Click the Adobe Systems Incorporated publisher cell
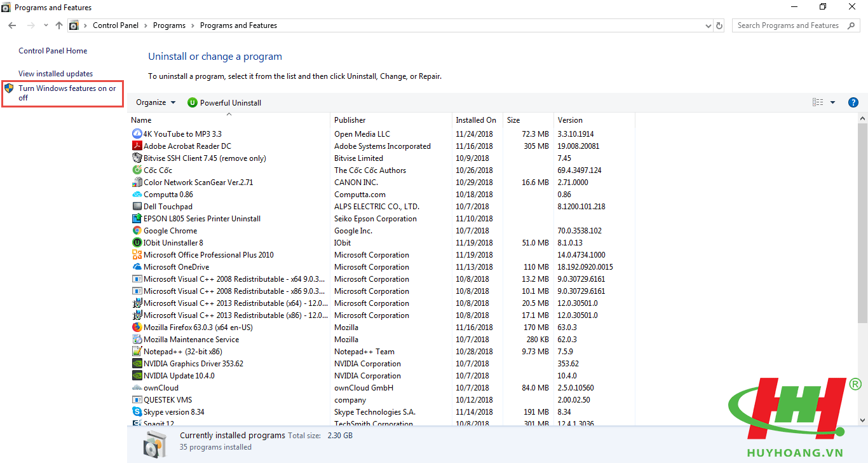868x463 pixels. (382, 146)
